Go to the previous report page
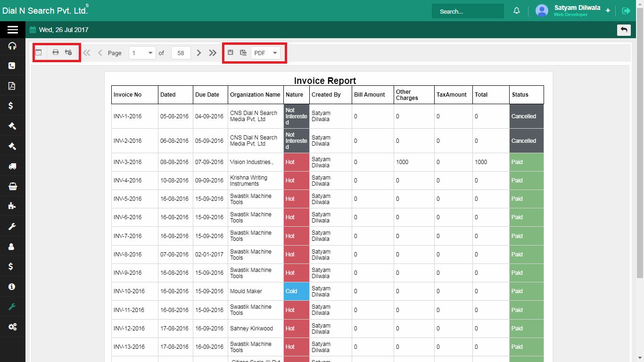644x362 pixels. point(100,53)
